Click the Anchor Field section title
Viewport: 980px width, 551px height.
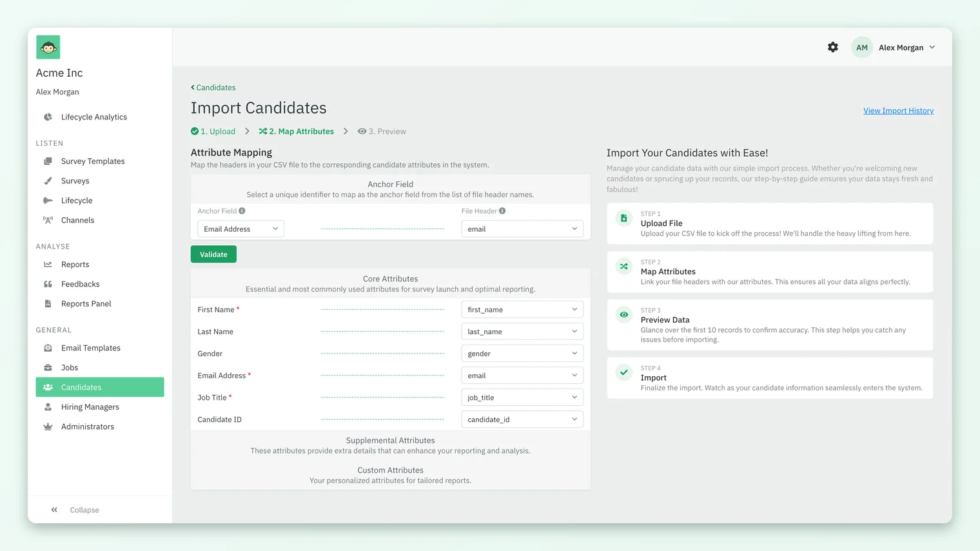[391, 184]
